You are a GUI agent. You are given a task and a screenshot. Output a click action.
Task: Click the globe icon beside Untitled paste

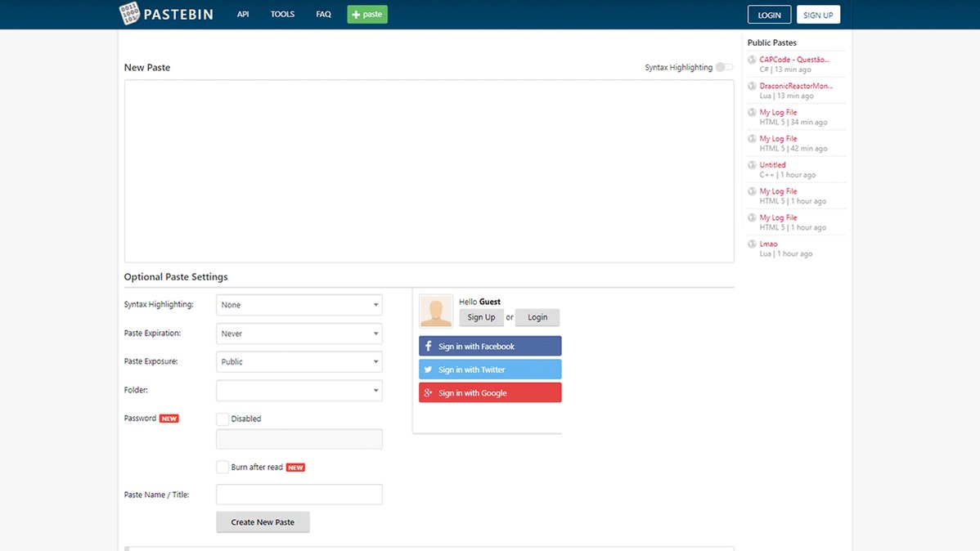(x=752, y=165)
